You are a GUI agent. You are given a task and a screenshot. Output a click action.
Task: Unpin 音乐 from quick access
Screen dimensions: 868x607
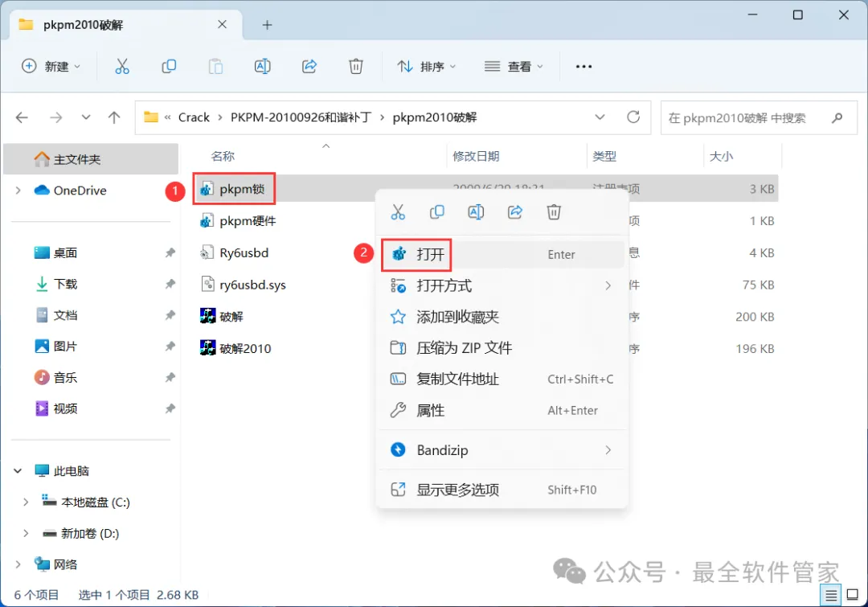[x=170, y=378]
